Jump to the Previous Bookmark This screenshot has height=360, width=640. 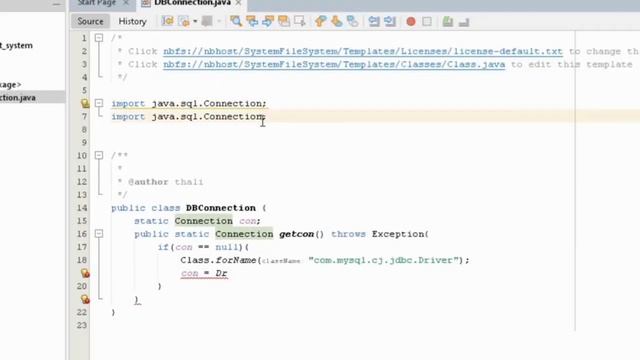point(320,21)
